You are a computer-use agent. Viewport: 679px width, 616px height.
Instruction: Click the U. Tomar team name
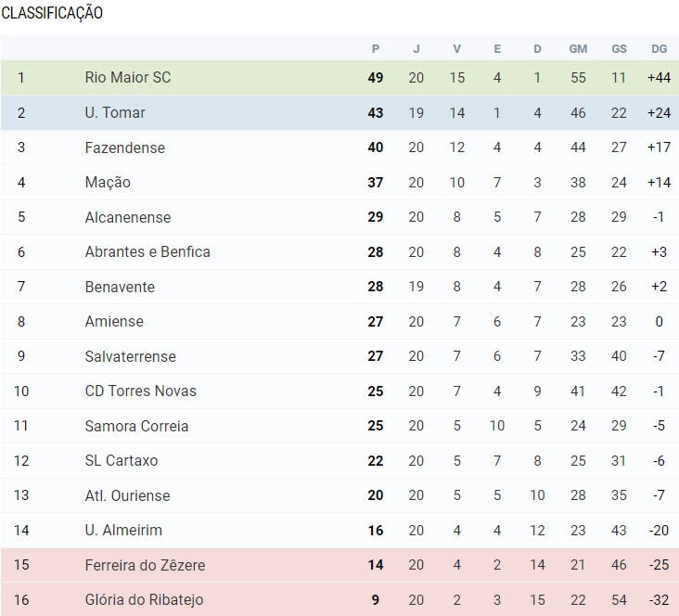(x=115, y=113)
